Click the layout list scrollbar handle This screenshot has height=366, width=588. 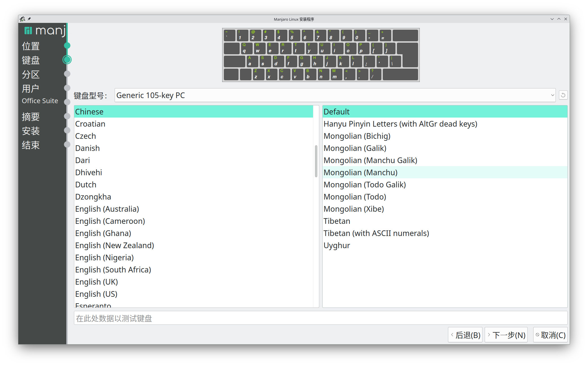click(316, 161)
